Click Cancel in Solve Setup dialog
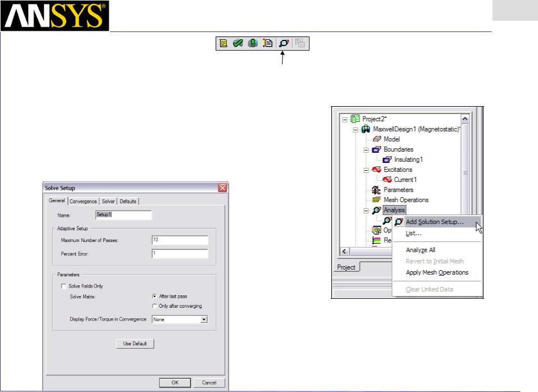This screenshot has width=538, height=392. pos(209,382)
